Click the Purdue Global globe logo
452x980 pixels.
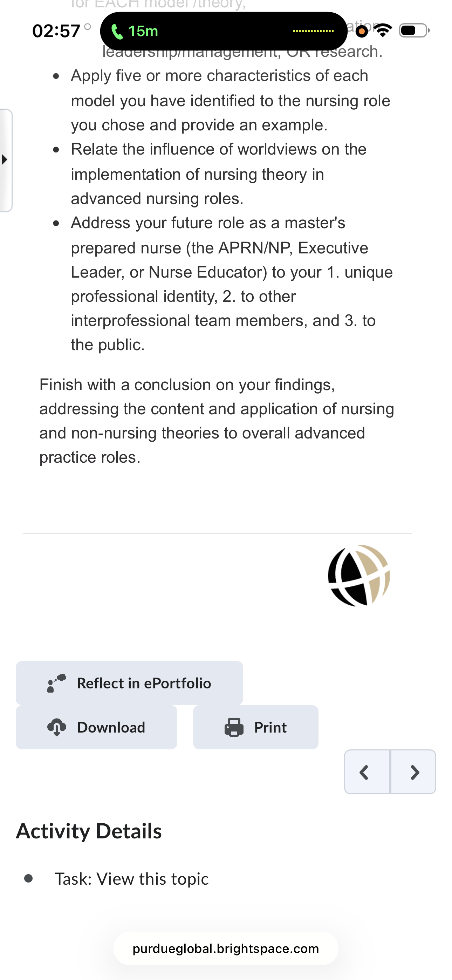point(359,575)
